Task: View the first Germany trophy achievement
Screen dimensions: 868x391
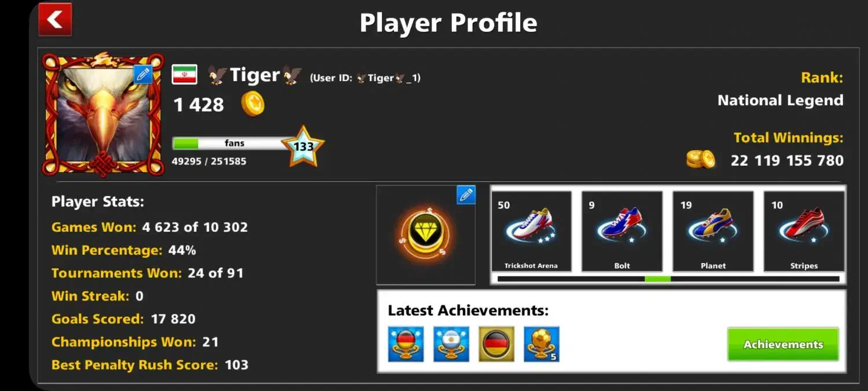Action: [406, 344]
